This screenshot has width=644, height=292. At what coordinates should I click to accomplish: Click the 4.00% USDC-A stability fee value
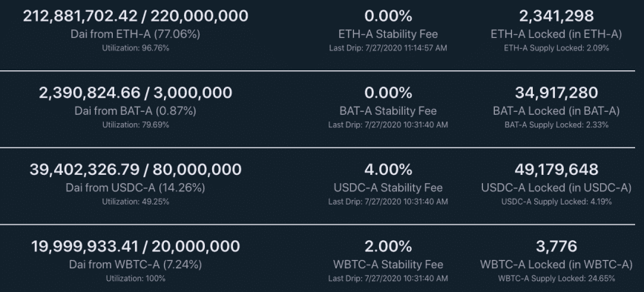coord(388,170)
